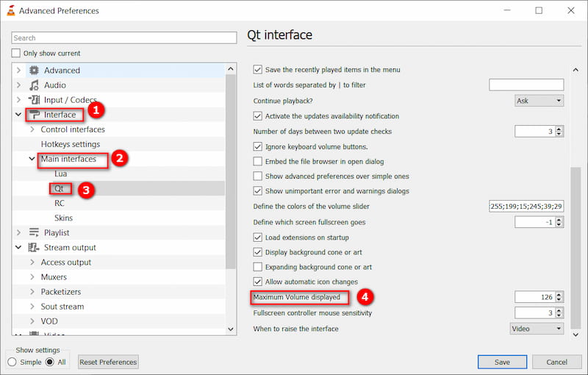Increase the Maximum Volume displayed value
The image size is (588, 375).
tap(559, 294)
